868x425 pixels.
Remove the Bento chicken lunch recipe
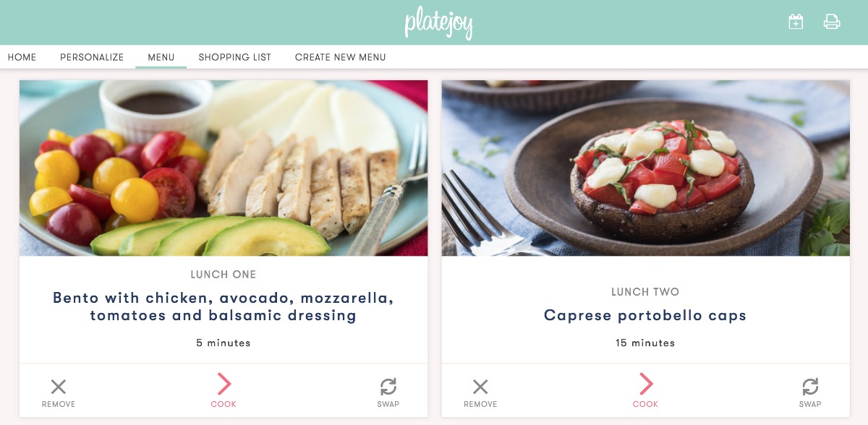[x=59, y=392]
